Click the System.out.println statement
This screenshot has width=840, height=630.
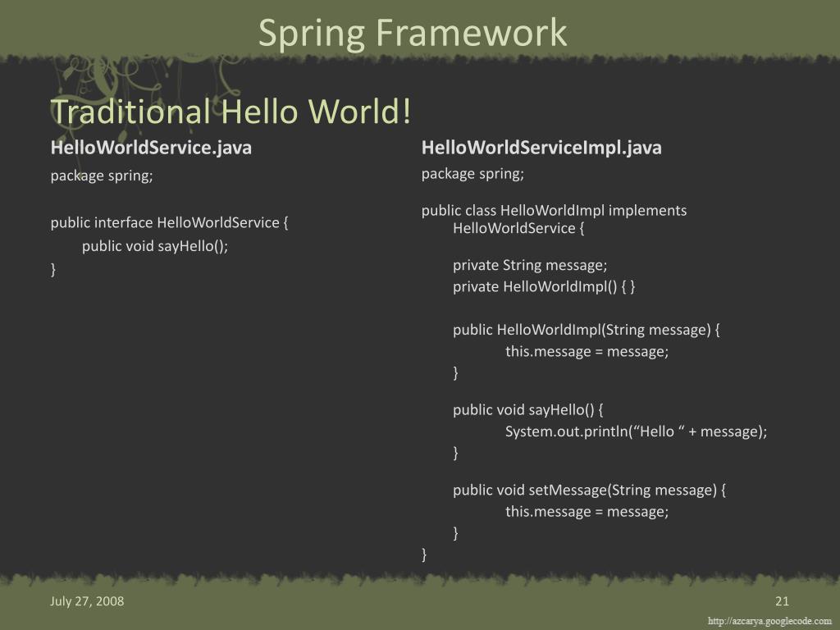point(636,431)
